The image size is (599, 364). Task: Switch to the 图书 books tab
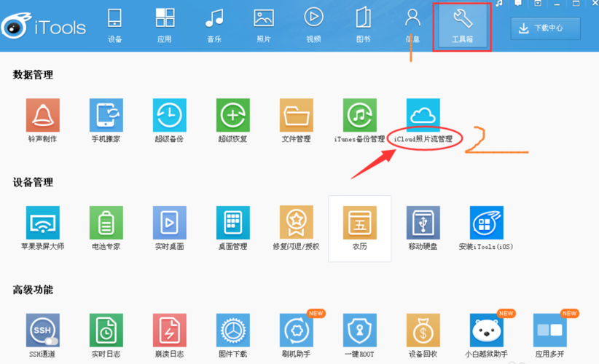[x=364, y=25]
